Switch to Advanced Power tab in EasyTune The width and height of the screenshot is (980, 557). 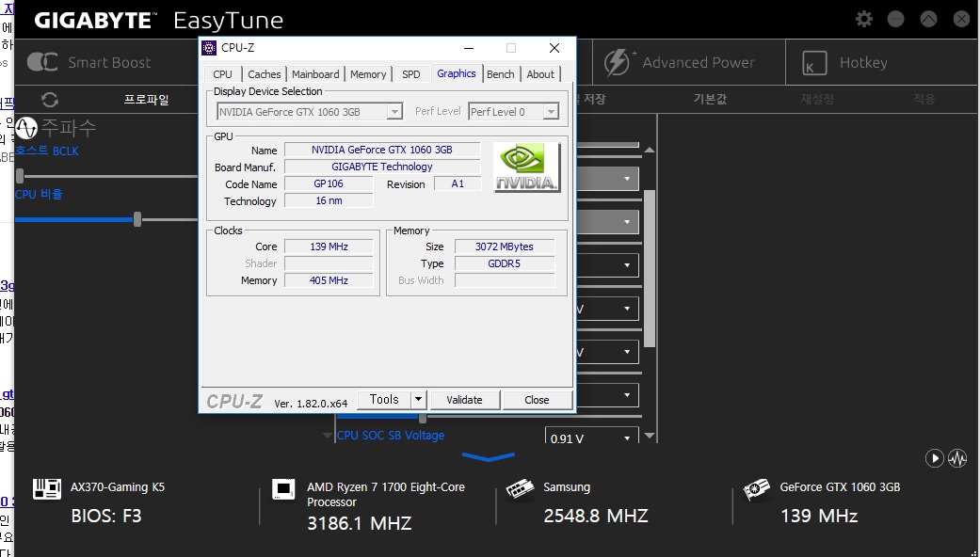coord(688,62)
